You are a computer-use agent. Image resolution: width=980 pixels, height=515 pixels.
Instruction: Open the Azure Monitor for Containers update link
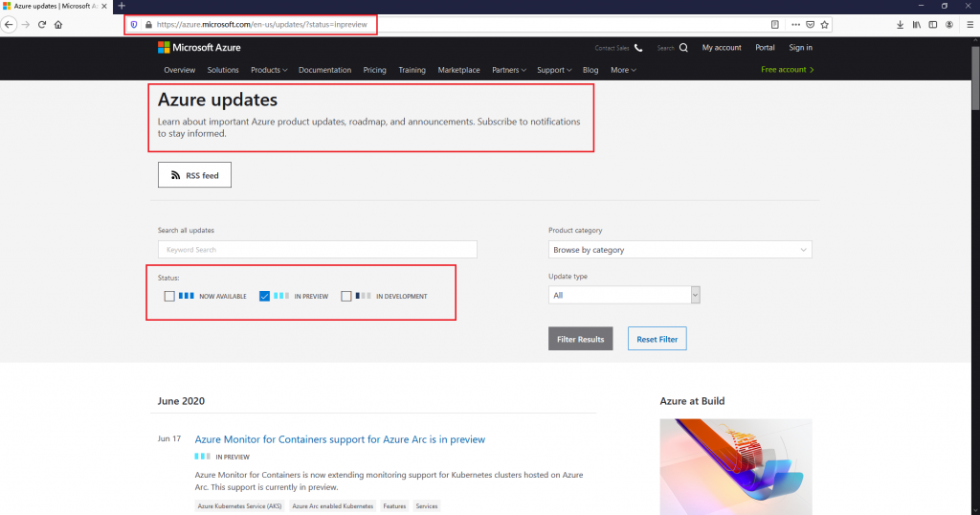click(340, 439)
